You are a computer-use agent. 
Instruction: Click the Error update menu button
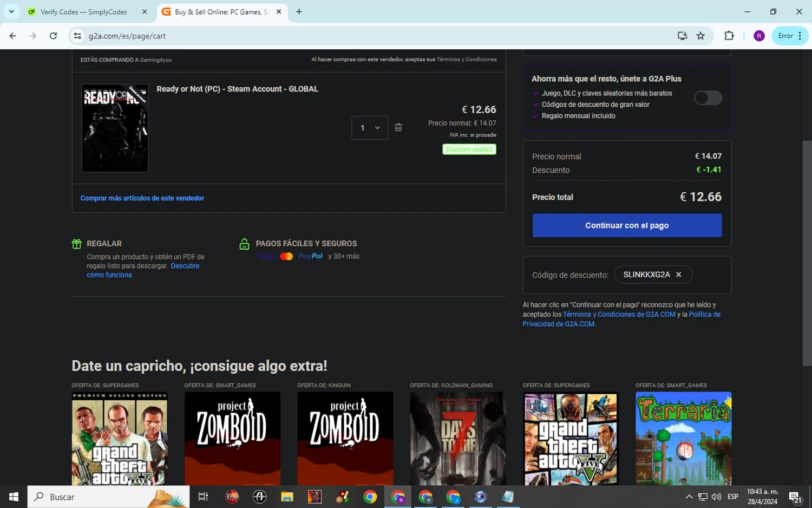click(790, 36)
